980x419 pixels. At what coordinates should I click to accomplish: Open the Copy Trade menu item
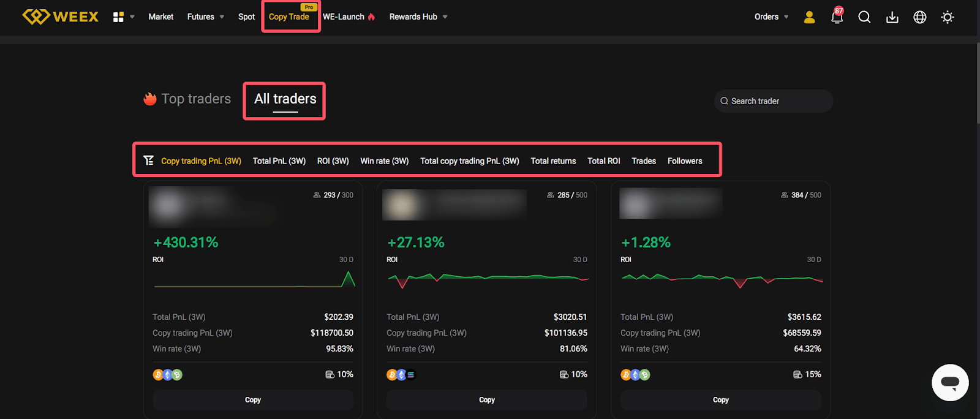point(289,17)
